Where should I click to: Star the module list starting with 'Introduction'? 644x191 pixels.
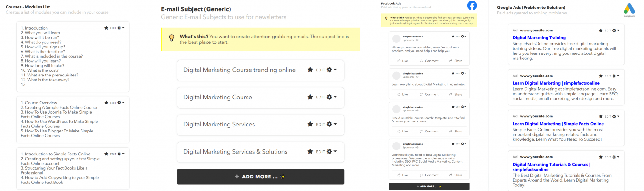(106, 28)
